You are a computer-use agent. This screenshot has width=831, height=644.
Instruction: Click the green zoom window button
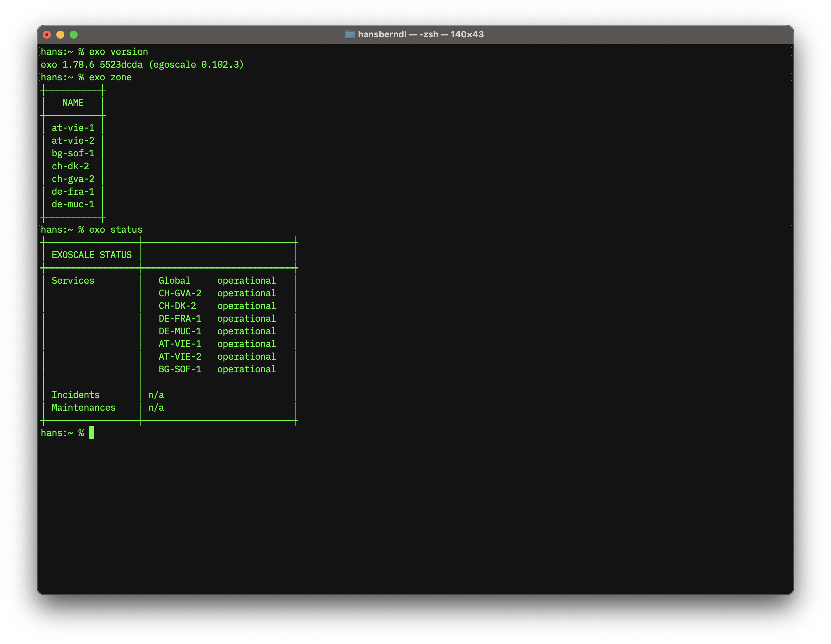click(x=74, y=35)
